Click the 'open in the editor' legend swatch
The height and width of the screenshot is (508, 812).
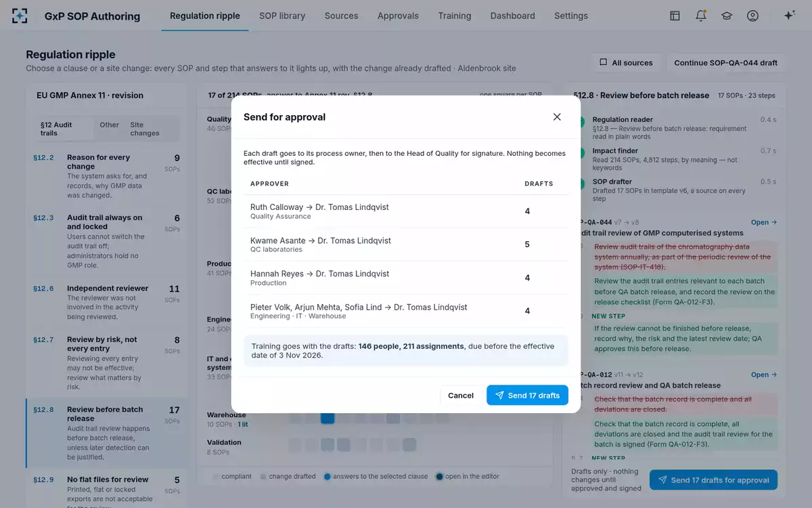coord(440,476)
